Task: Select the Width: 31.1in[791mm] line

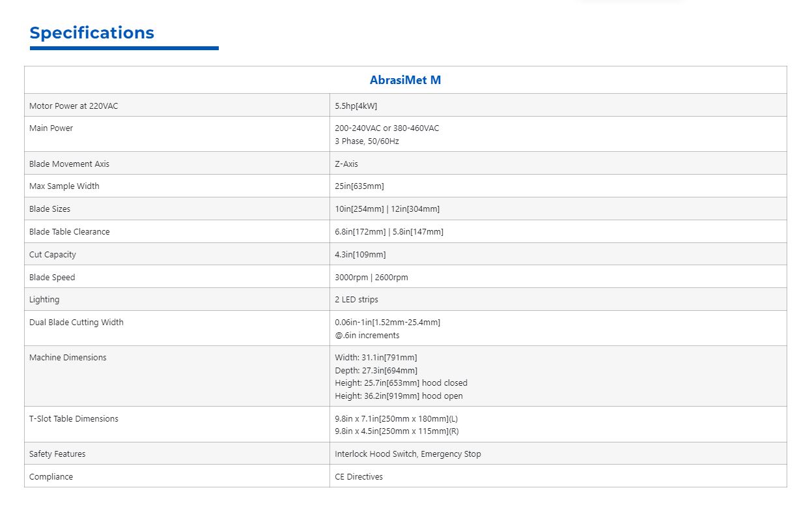Action: pos(376,357)
